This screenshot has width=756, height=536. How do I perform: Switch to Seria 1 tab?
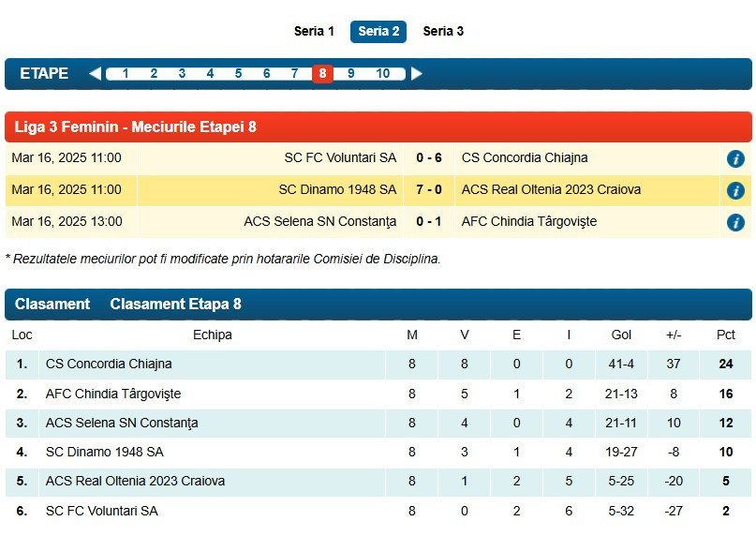click(314, 31)
